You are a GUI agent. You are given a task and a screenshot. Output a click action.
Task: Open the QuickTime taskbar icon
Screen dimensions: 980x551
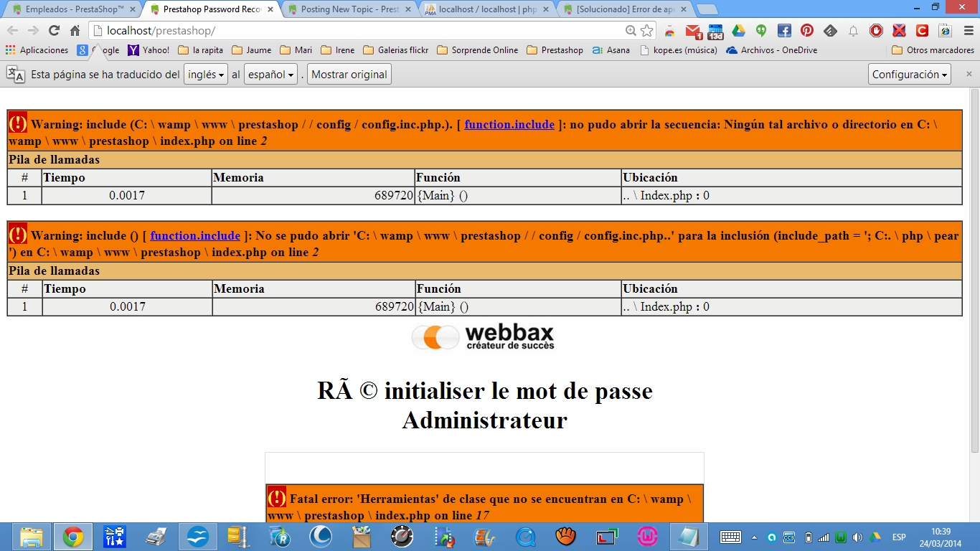coord(526,537)
